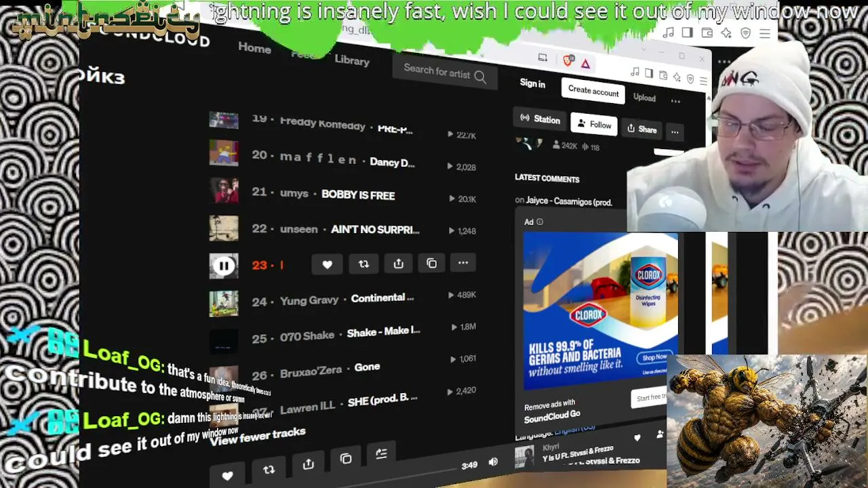Click the Create account button
The height and width of the screenshot is (488, 868).
click(593, 91)
